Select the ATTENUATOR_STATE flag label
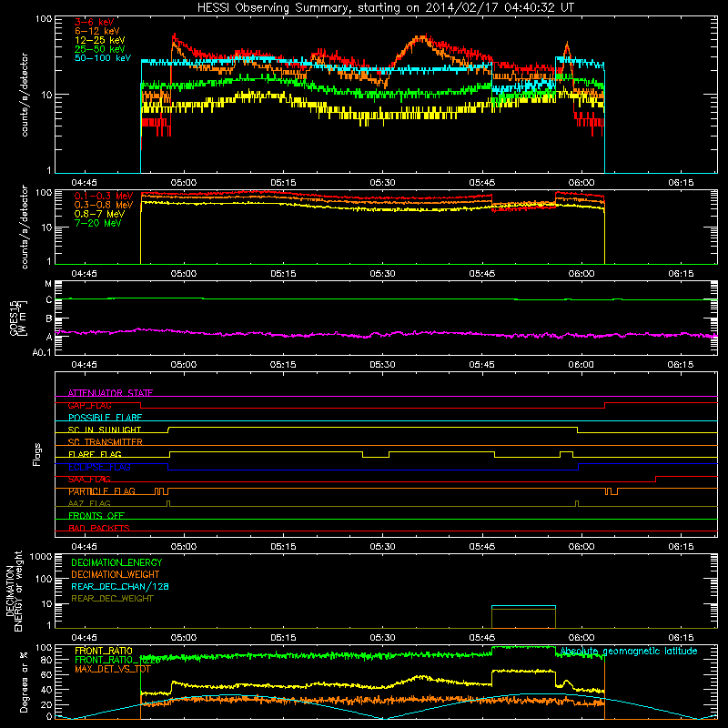The height and width of the screenshot is (728, 728). tap(110, 393)
